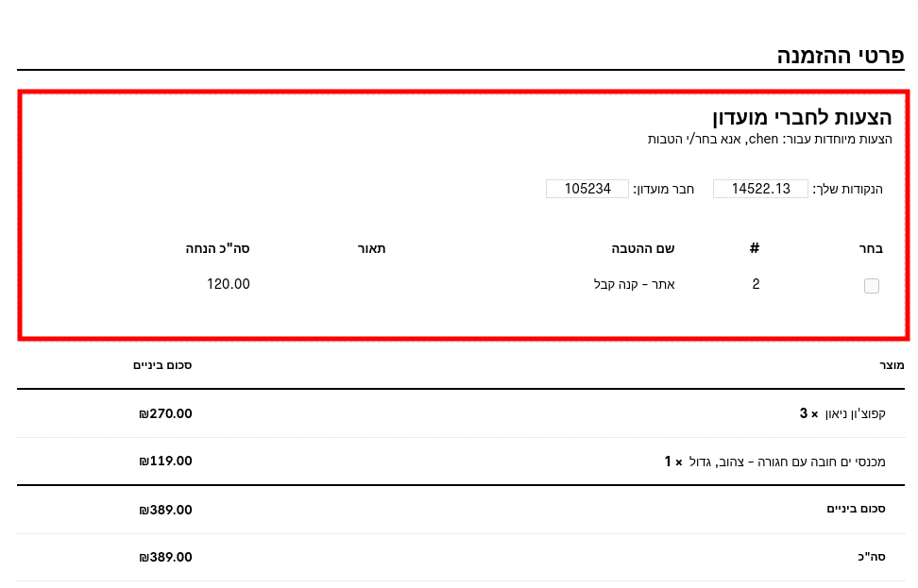Click the points field showing 14522.13
Image resolution: width=918 pixels, height=588 pixels.
pos(760,189)
